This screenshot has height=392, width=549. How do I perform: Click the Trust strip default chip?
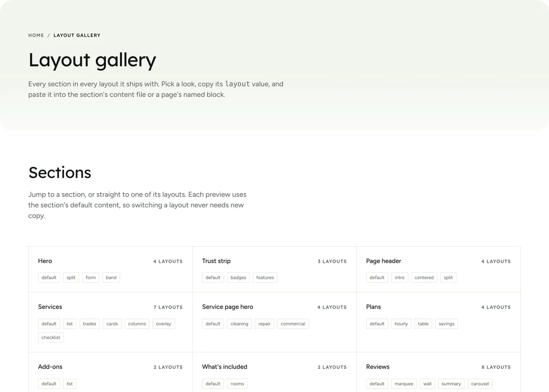[213, 277]
